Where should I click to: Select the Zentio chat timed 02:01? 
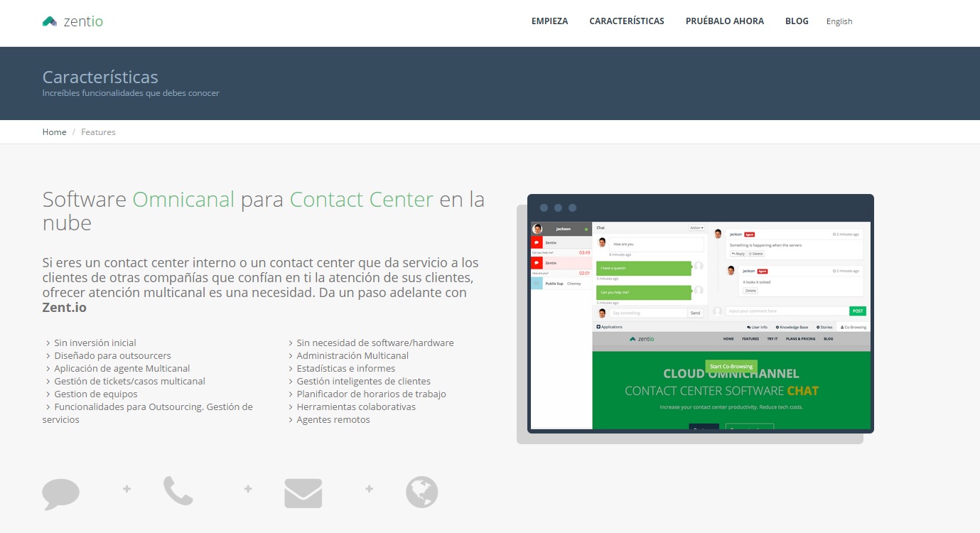[561, 266]
